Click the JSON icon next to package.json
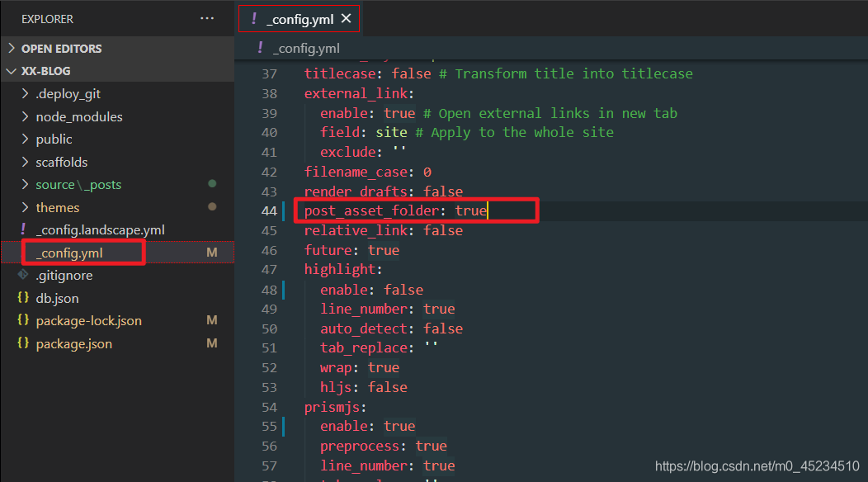Image resolution: width=868 pixels, height=482 pixels. [x=24, y=343]
